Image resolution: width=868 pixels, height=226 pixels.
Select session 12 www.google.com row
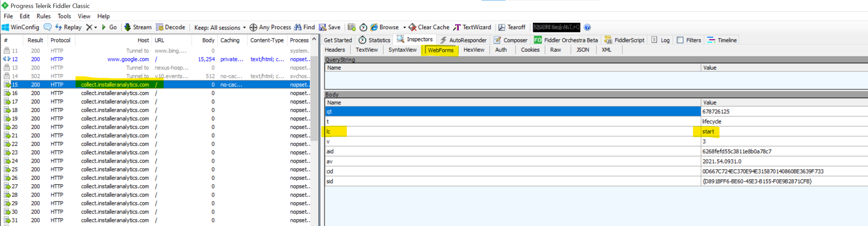(x=128, y=59)
